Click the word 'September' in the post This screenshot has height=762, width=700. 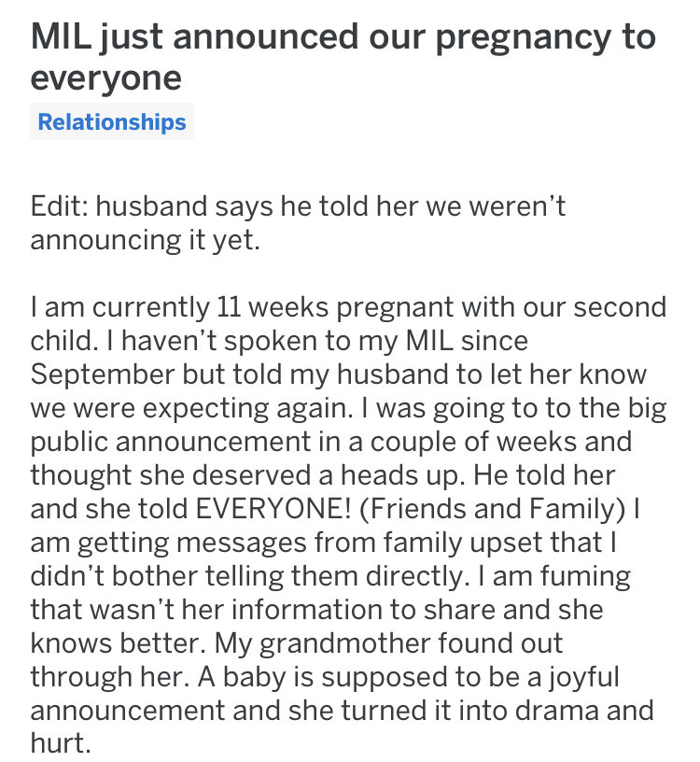[103, 375]
